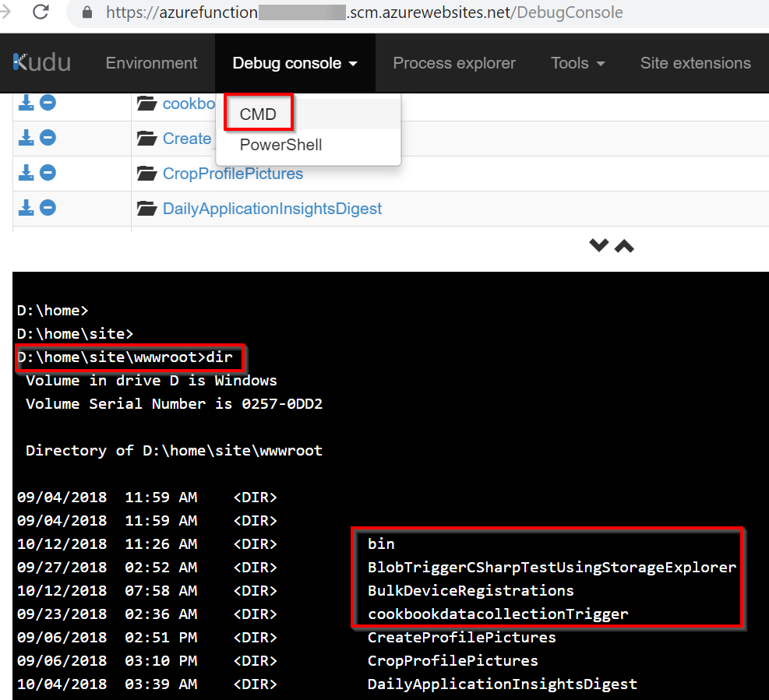Open the Debug console dropdown
Screen dimensions: 769x700
coord(295,63)
